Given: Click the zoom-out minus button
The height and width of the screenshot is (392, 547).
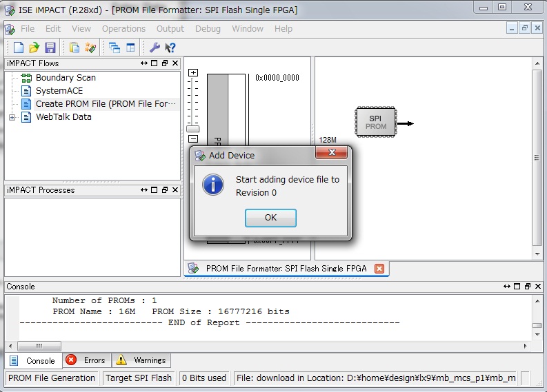Looking at the screenshot, I should point(193,138).
